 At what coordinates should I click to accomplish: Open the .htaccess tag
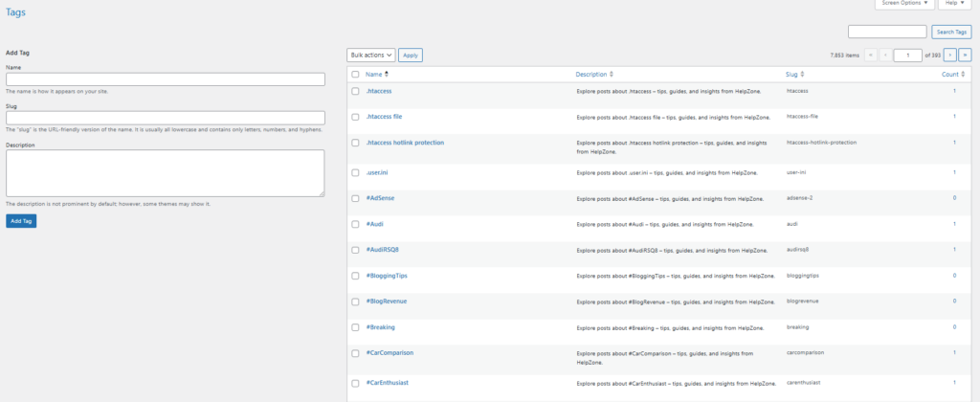[379, 91]
